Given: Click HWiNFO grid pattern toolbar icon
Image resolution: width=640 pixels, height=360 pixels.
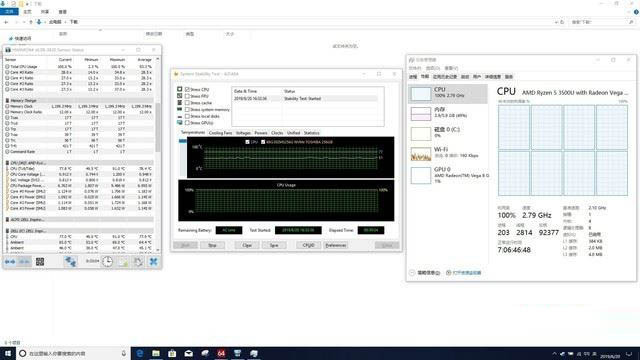Looking at the screenshot, I should (x=40, y=262).
